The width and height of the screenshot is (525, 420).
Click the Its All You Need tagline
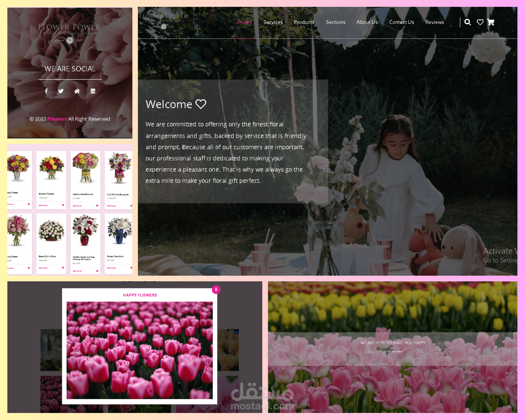tap(393, 351)
